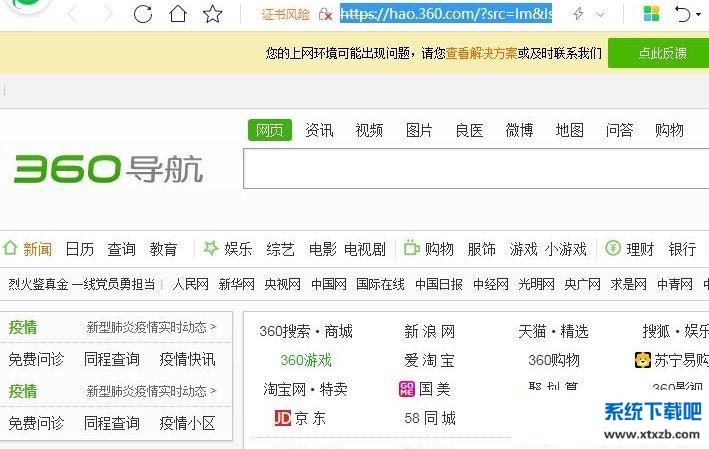Open the 360游戏 green link
The height and width of the screenshot is (449, 709).
tap(305, 360)
